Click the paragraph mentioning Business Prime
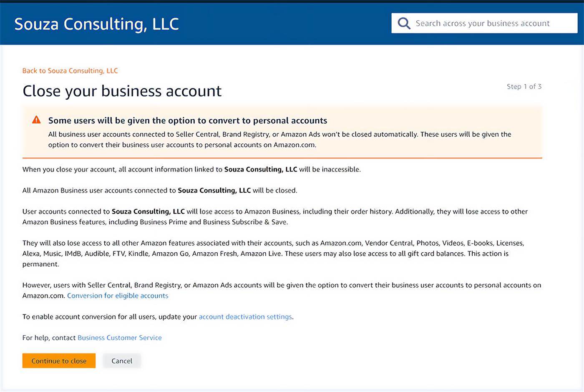584x392 pixels. (x=275, y=216)
